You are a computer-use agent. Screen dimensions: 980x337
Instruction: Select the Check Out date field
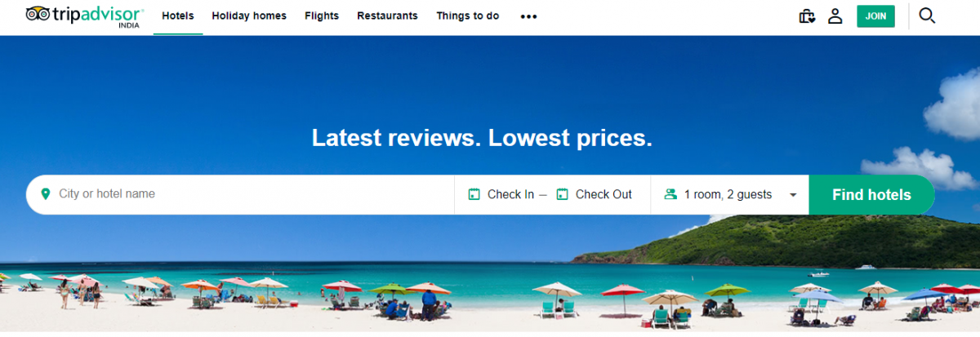(595, 194)
